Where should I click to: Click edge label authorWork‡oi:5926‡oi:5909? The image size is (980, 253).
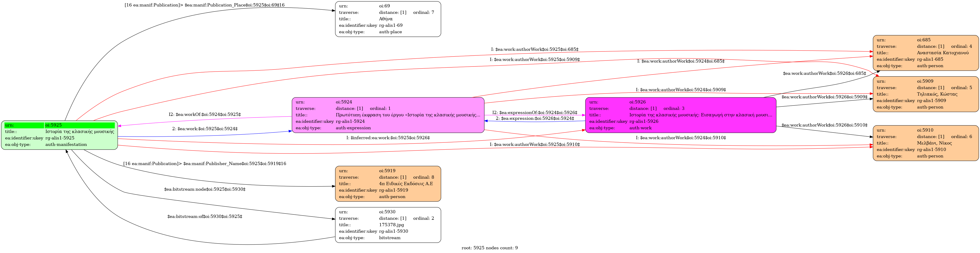[824, 97]
